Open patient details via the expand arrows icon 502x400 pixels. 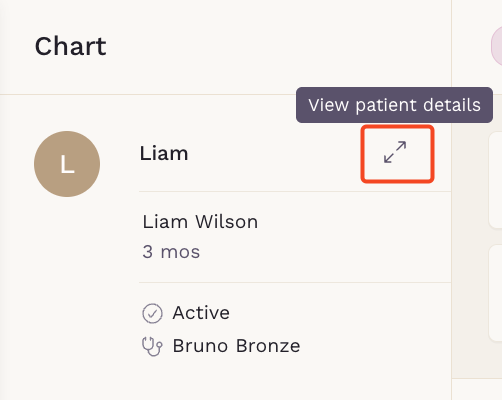[397, 154]
